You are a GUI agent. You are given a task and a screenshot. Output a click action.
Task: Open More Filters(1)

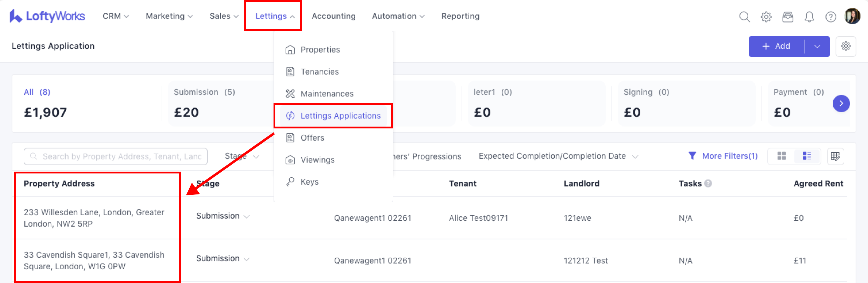tap(723, 156)
